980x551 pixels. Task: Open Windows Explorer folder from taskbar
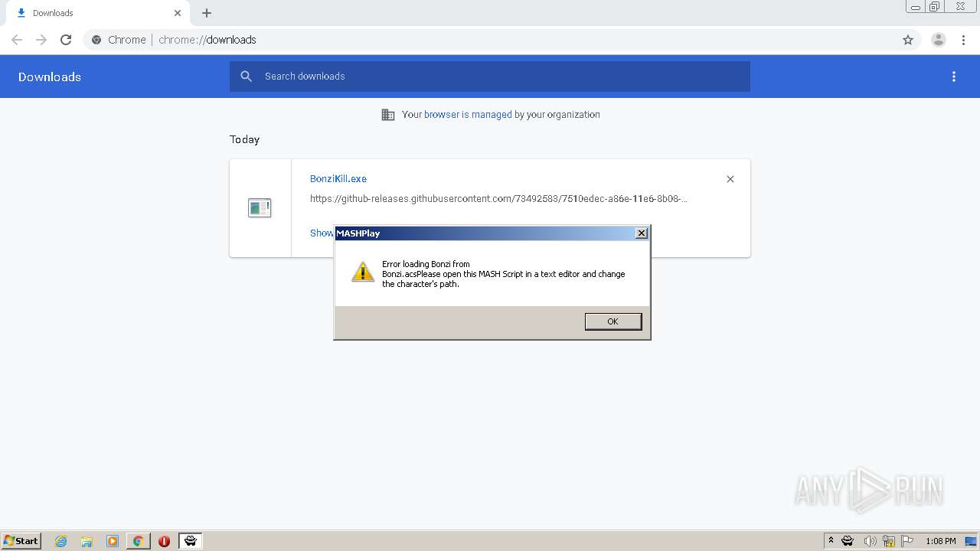87,541
